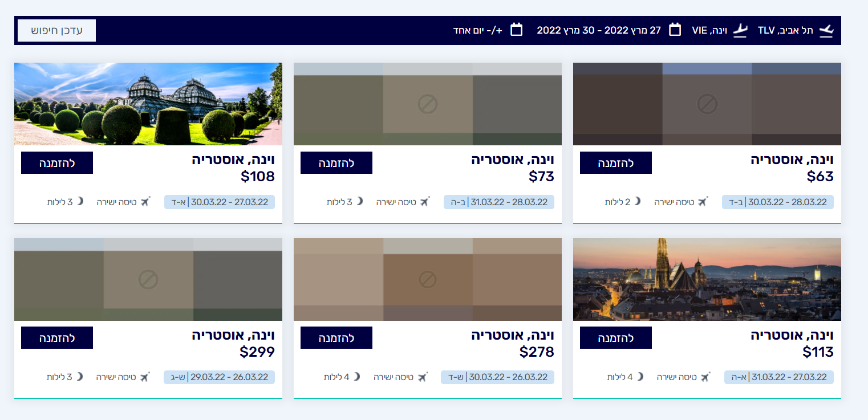Click '3 לילות' on the $73 card
This screenshot has width=868, height=420.
point(339,202)
